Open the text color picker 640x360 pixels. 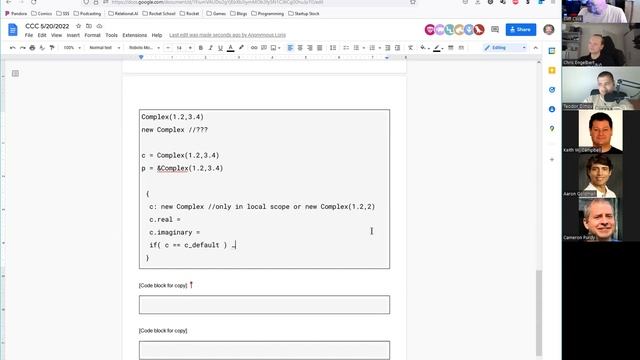(231, 48)
